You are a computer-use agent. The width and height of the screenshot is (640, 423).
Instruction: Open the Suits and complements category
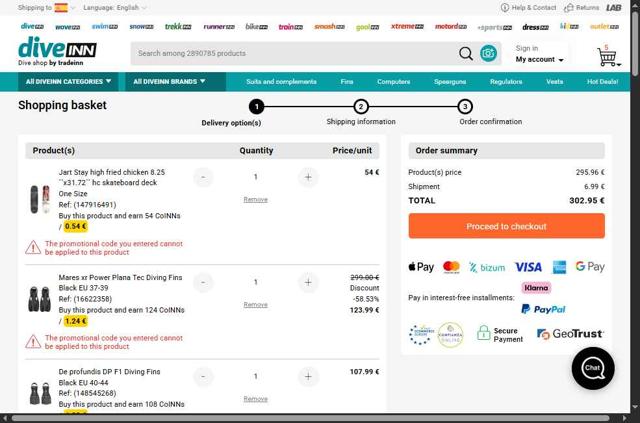(x=281, y=82)
